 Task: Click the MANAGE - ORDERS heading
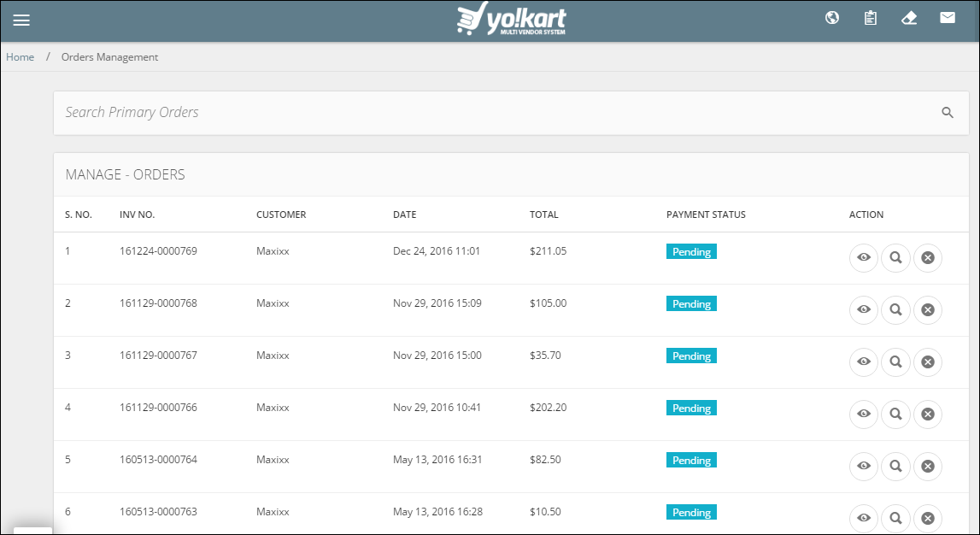click(x=125, y=174)
